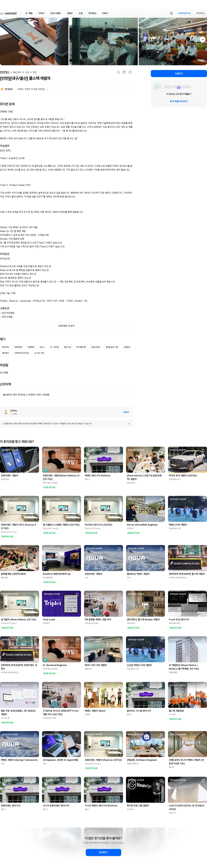This screenshot has height=868, width=207.
Task: Open the 프리랜서 menu
Action: tap(92, 13)
